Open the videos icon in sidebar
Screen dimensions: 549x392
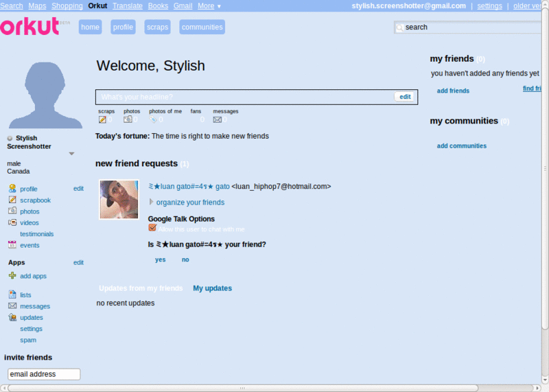[x=12, y=222]
